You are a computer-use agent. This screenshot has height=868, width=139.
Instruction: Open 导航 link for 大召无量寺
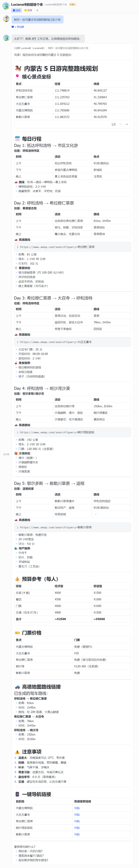[x=77, y=814]
